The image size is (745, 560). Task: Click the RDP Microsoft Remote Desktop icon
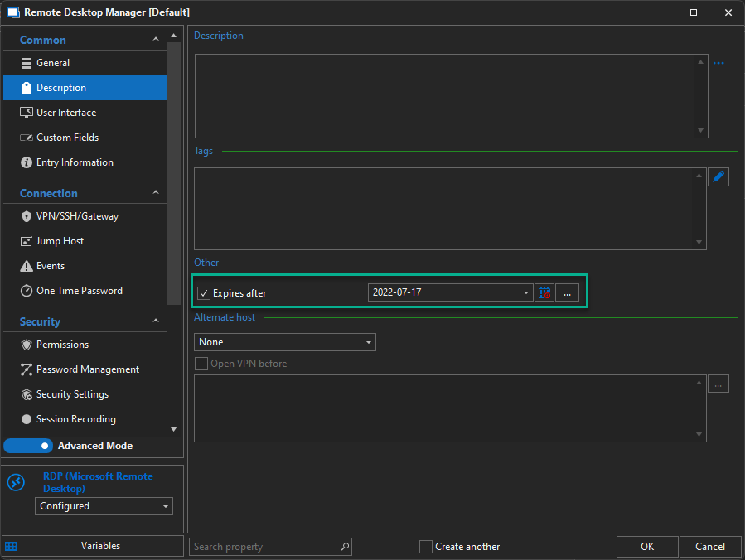point(17,483)
